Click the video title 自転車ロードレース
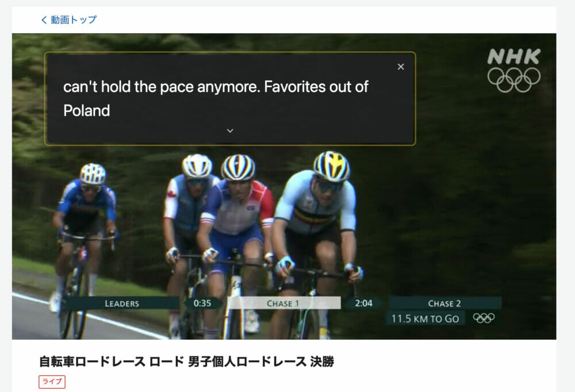This screenshot has width=575, height=392. pos(92,362)
